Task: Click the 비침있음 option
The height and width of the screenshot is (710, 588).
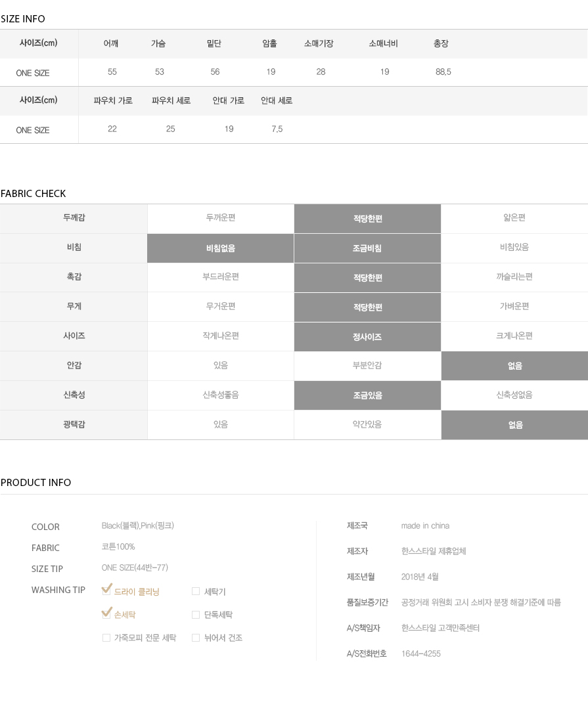Action: [x=514, y=247]
